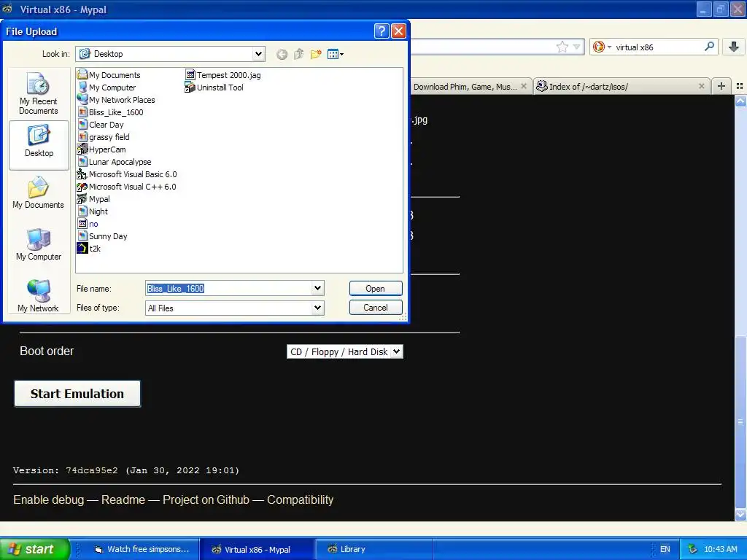Viewport: 747px width, 560px height.
Task: Click the search magnifier icon
Action: [x=709, y=46]
